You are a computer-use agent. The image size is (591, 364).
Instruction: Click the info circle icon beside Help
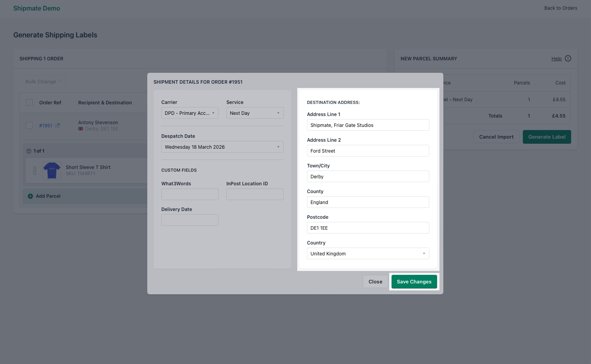click(x=568, y=58)
